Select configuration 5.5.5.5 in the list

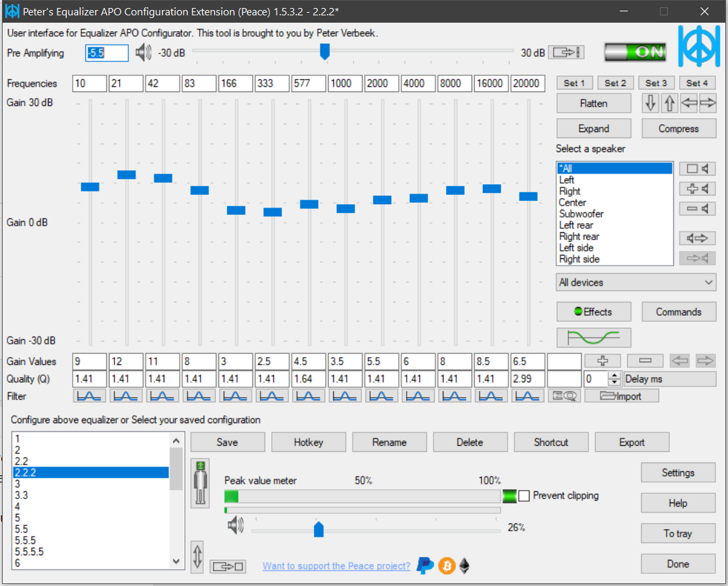pyautogui.click(x=91, y=552)
